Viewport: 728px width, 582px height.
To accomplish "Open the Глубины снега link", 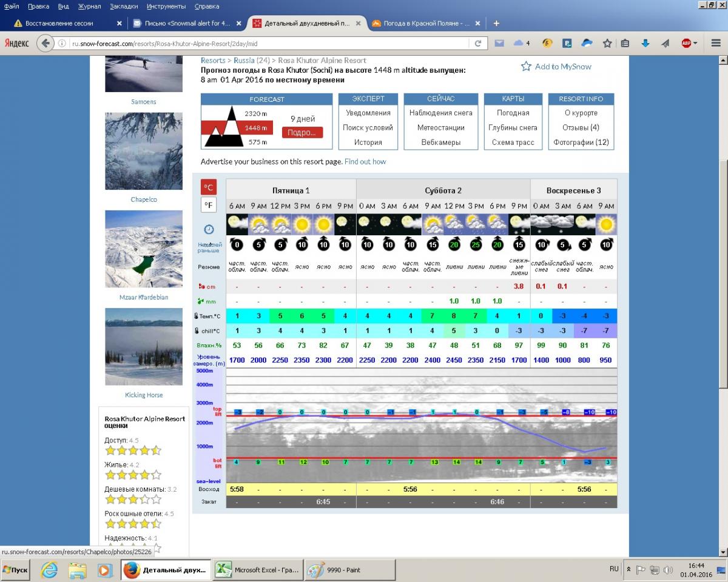I will pyautogui.click(x=513, y=128).
